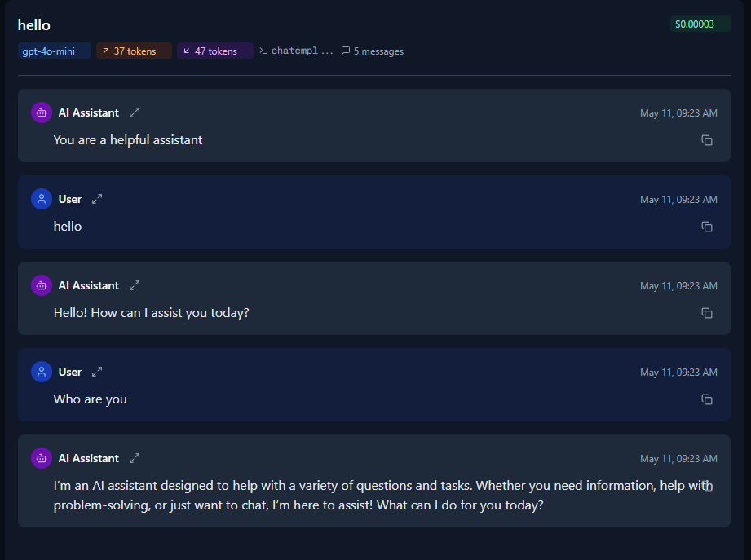
Task: Click the 'hello' conversation title
Action: coord(34,25)
